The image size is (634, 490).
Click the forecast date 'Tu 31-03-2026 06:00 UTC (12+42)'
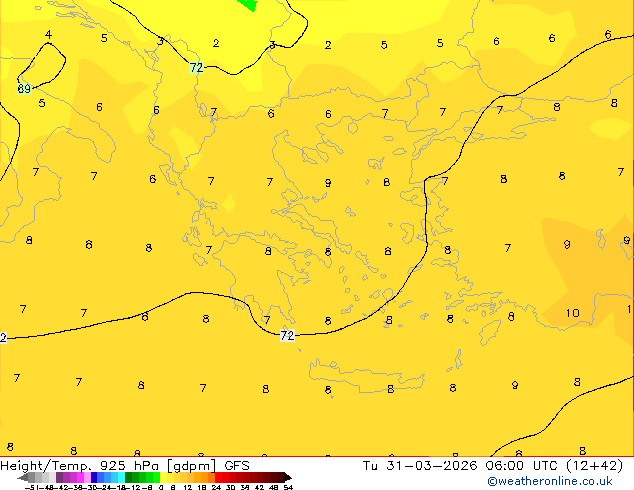493,466
